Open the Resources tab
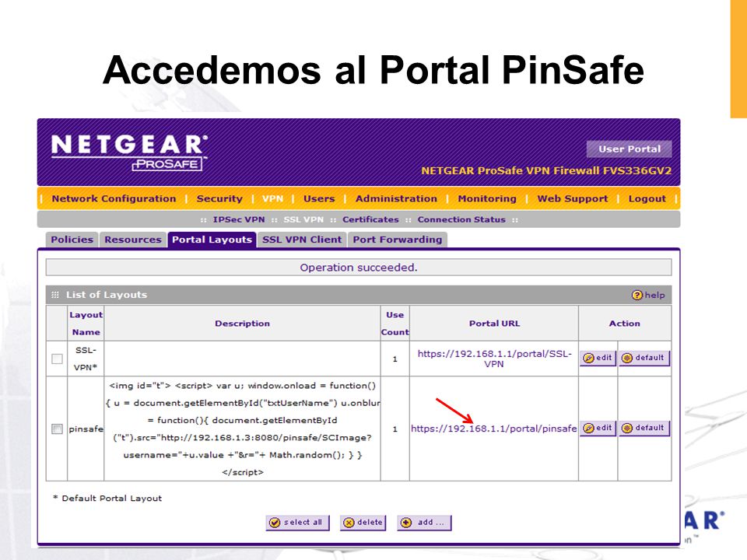Screen dimensions: 747x560 (x=133, y=240)
